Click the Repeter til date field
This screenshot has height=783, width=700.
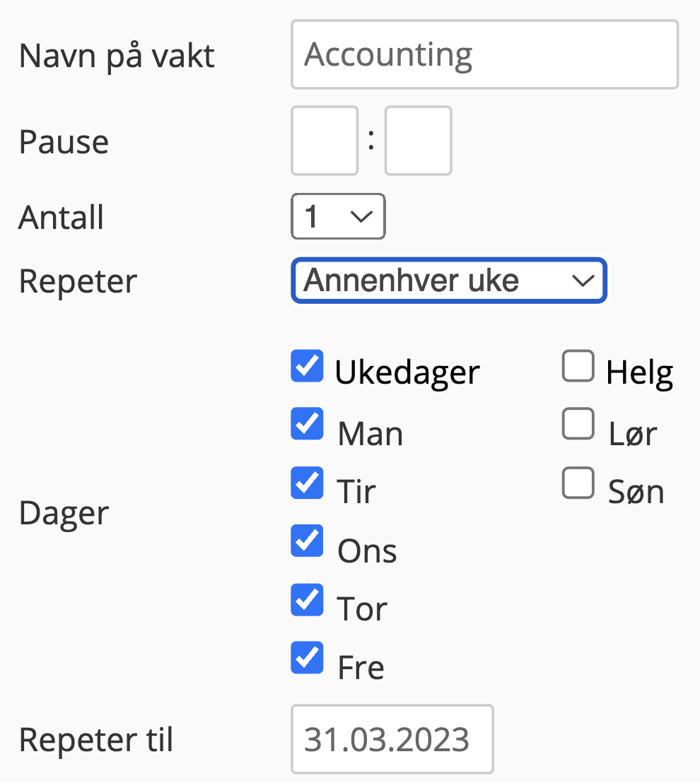392,739
